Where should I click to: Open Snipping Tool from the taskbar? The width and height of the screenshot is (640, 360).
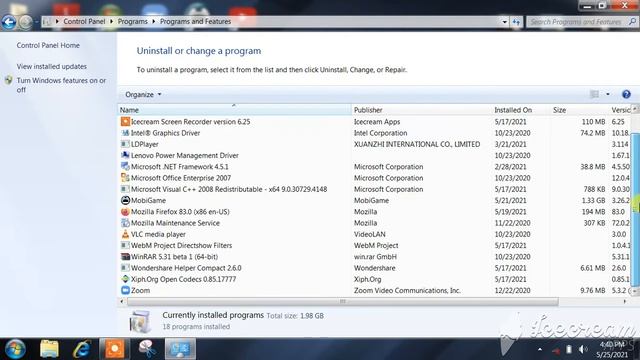pyautogui.click(x=147, y=349)
